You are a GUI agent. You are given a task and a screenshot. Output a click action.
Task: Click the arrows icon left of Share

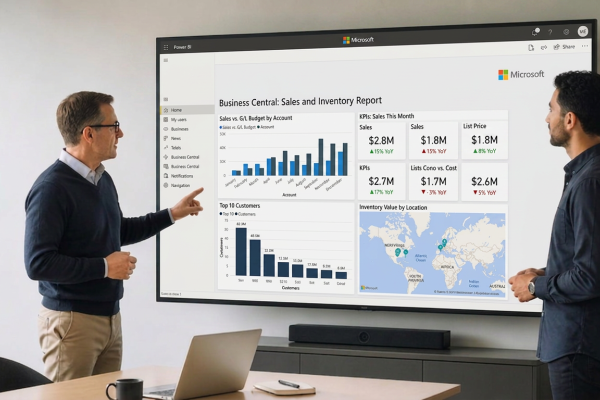(x=543, y=47)
